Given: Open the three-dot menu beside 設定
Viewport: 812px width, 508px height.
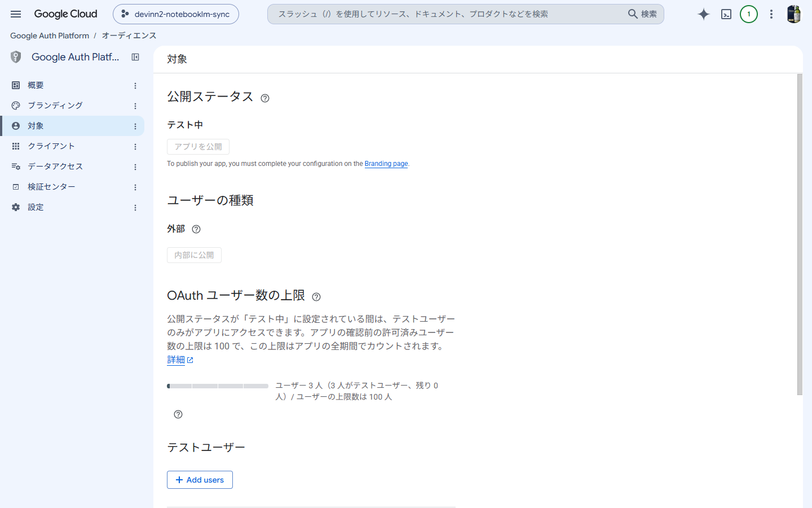Looking at the screenshot, I should point(135,208).
